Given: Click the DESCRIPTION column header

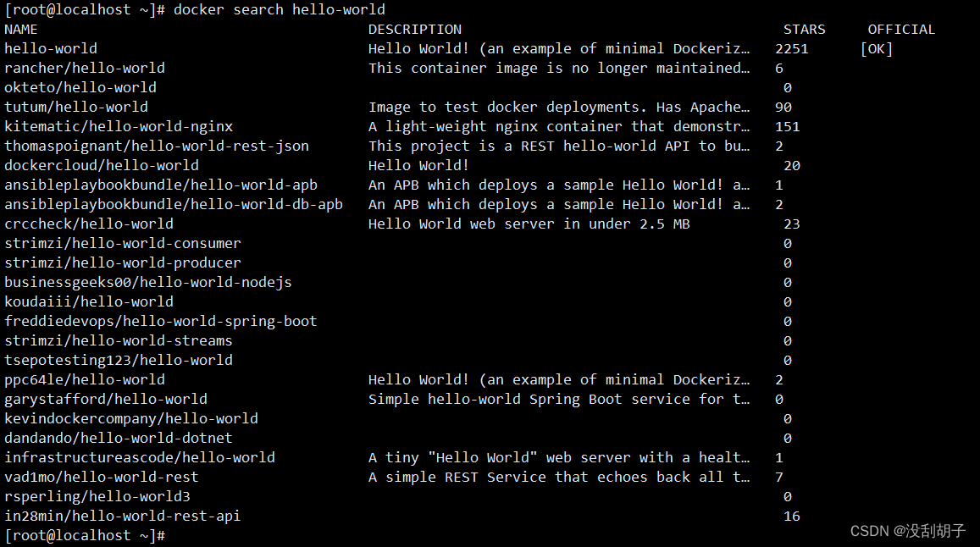Looking at the screenshot, I should tap(414, 30).
